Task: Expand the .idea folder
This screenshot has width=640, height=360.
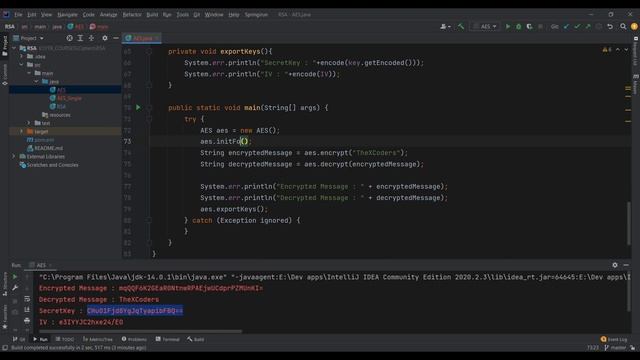Action: (x=22, y=56)
